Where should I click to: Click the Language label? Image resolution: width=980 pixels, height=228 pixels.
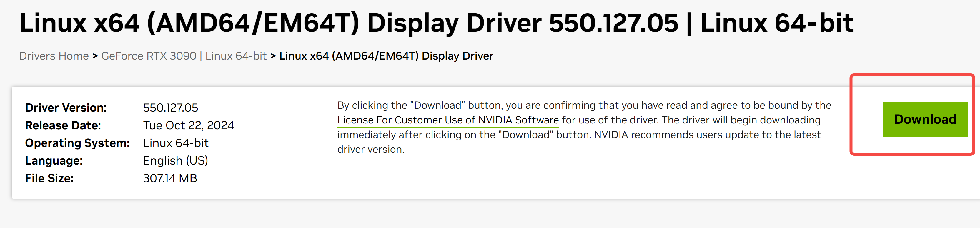click(54, 161)
